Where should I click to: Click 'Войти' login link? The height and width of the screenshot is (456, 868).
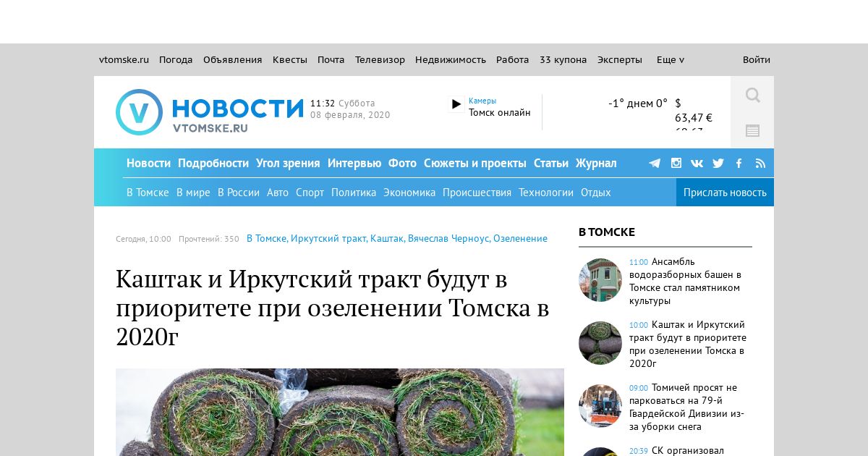point(757,60)
